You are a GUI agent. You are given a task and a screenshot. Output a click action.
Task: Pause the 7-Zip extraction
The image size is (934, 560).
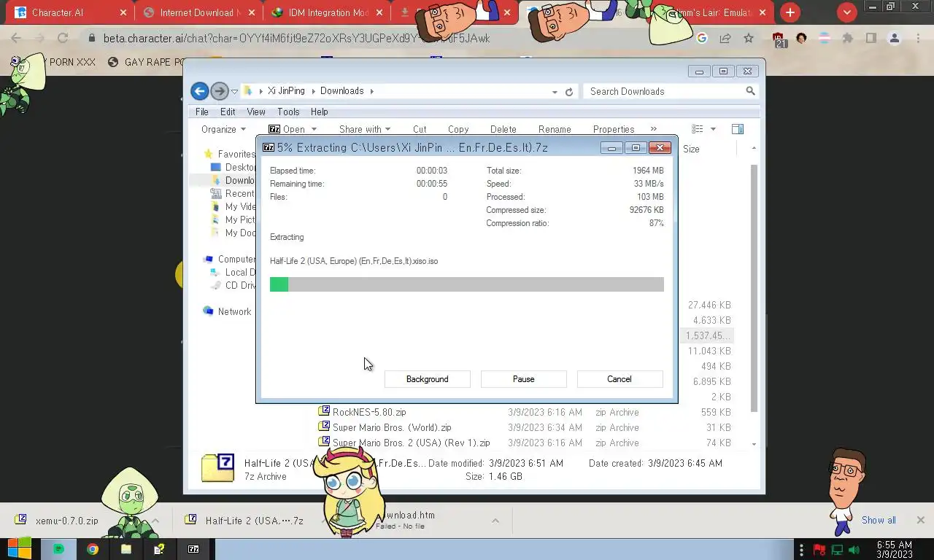click(523, 379)
